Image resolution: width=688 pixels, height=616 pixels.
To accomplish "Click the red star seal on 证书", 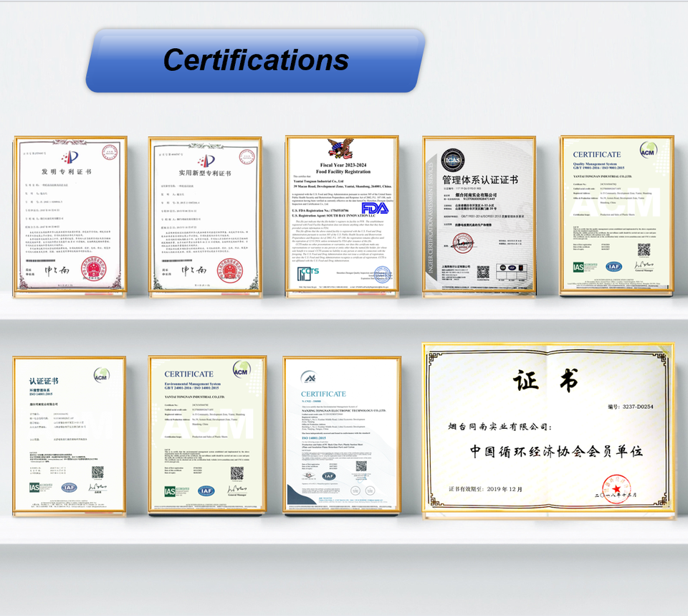I will (x=616, y=488).
